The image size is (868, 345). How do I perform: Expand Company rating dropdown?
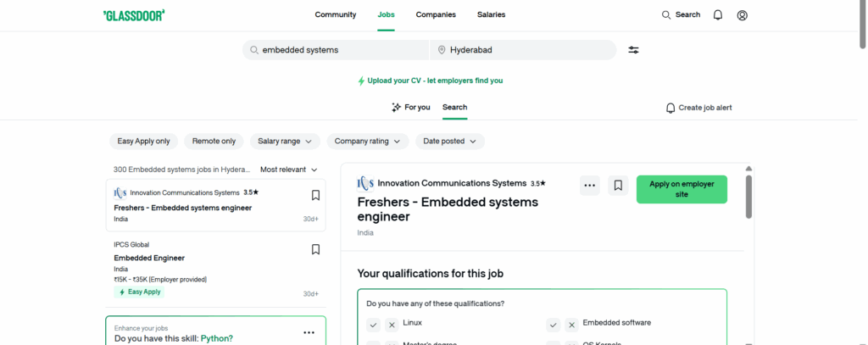(368, 142)
